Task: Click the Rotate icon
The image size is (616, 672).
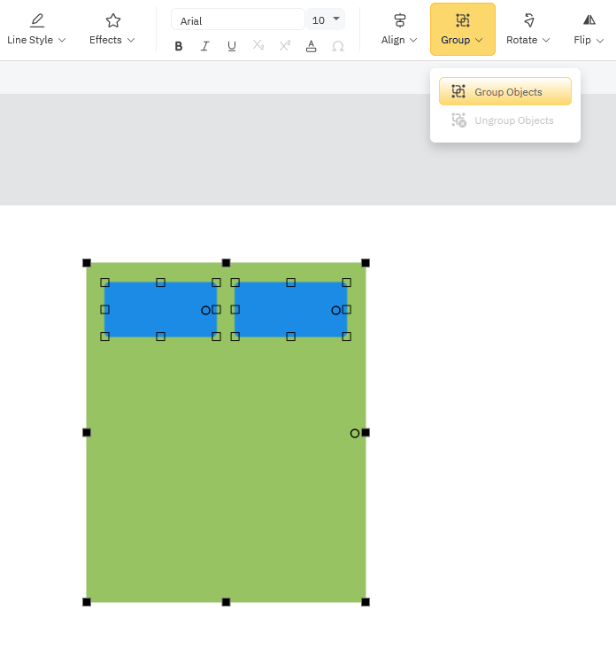Action: [529, 20]
